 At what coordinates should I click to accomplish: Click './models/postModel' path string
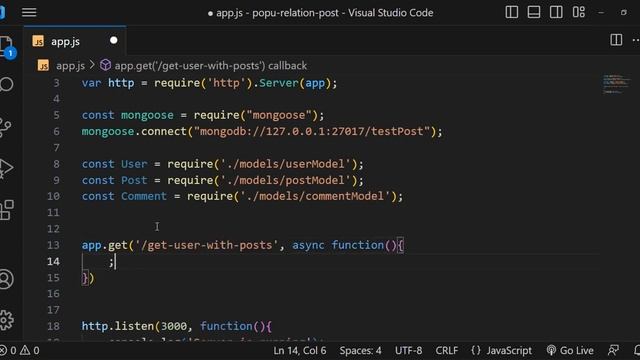click(x=286, y=180)
